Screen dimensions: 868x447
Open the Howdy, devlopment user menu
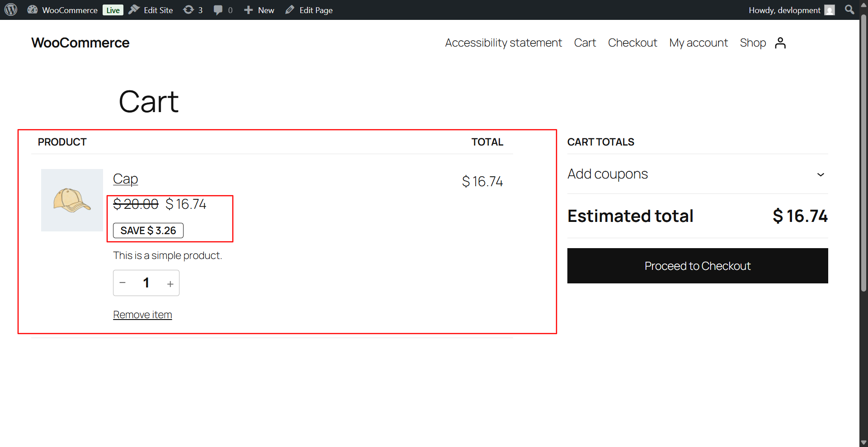784,10
